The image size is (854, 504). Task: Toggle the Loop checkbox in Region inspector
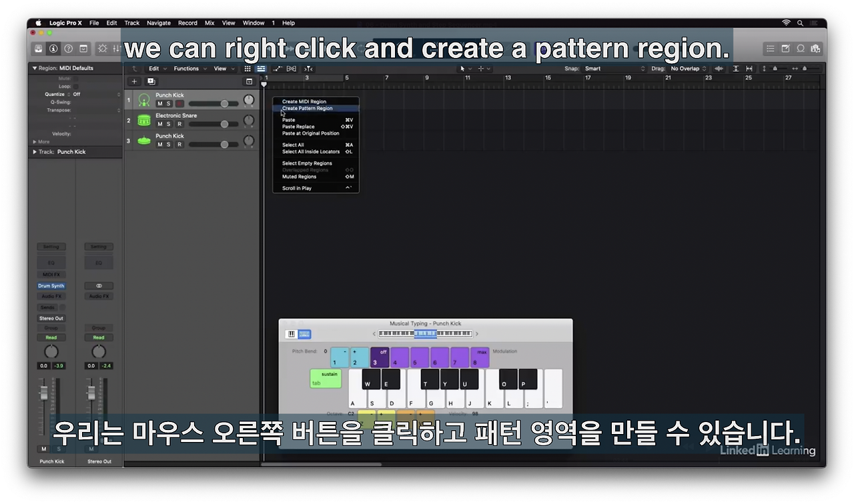(x=75, y=87)
